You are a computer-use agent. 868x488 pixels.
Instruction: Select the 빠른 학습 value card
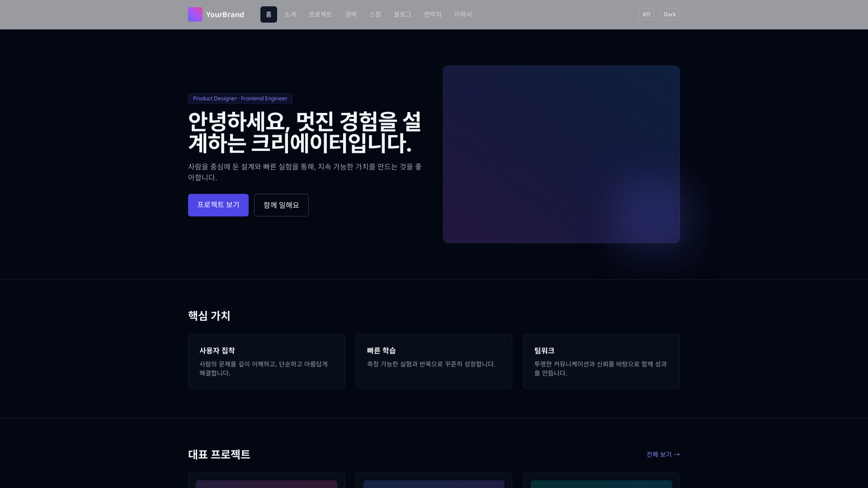point(434,361)
